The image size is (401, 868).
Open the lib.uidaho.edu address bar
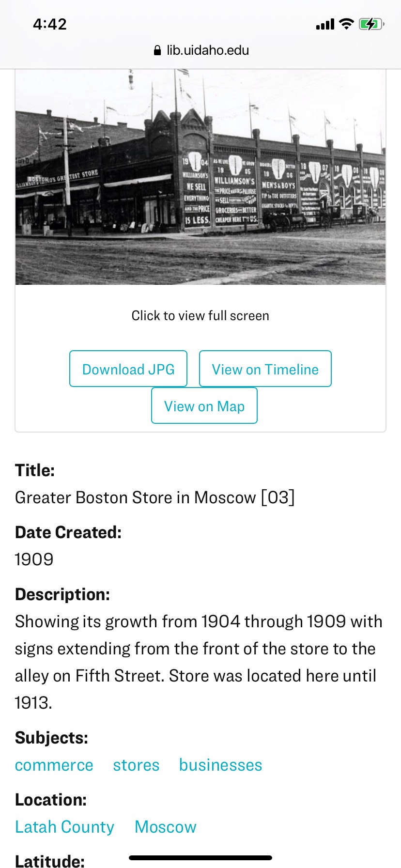(200, 50)
